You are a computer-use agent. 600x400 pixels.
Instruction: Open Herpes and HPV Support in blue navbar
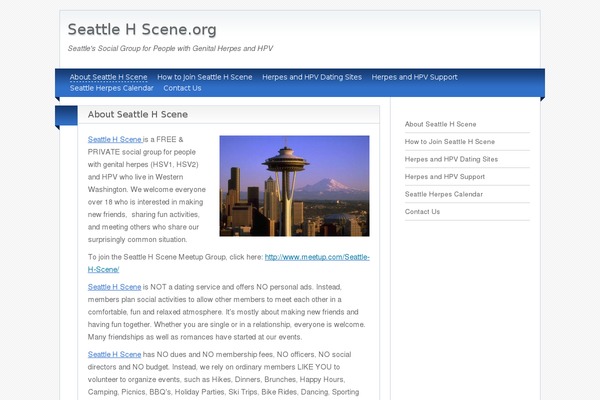tap(414, 77)
